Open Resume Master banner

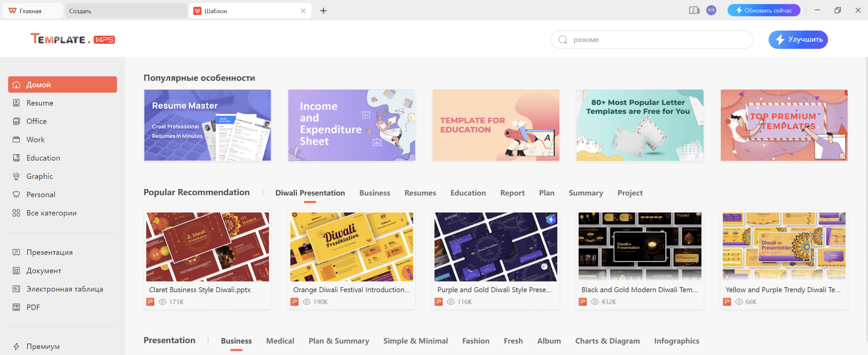click(207, 125)
